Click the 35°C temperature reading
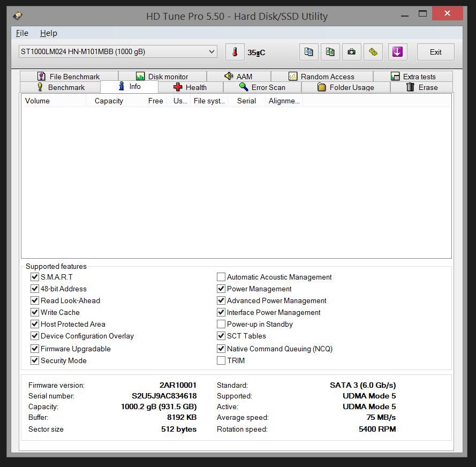 tap(256, 52)
